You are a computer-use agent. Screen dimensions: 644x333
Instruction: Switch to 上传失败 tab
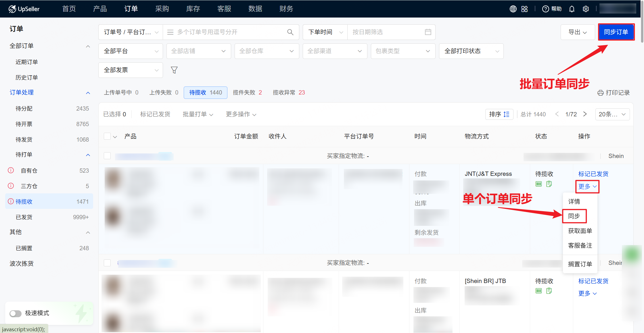pyautogui.click(x=164, y=93)
